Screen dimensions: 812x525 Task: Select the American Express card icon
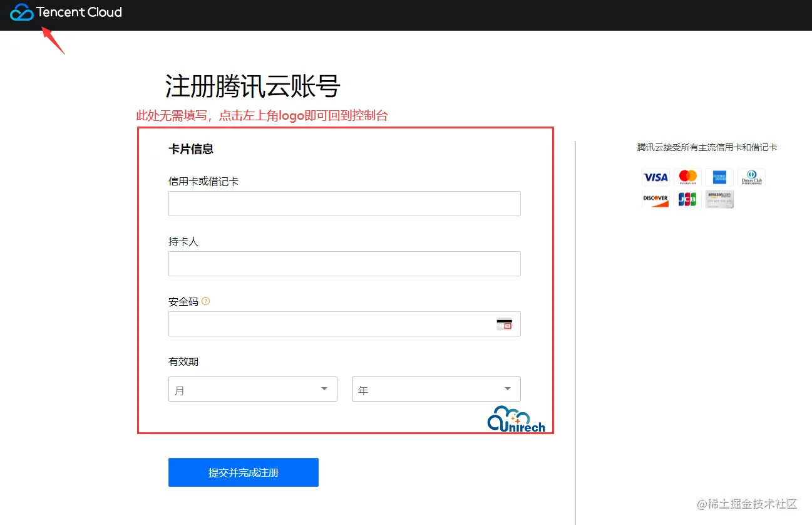tap(719, 177)
